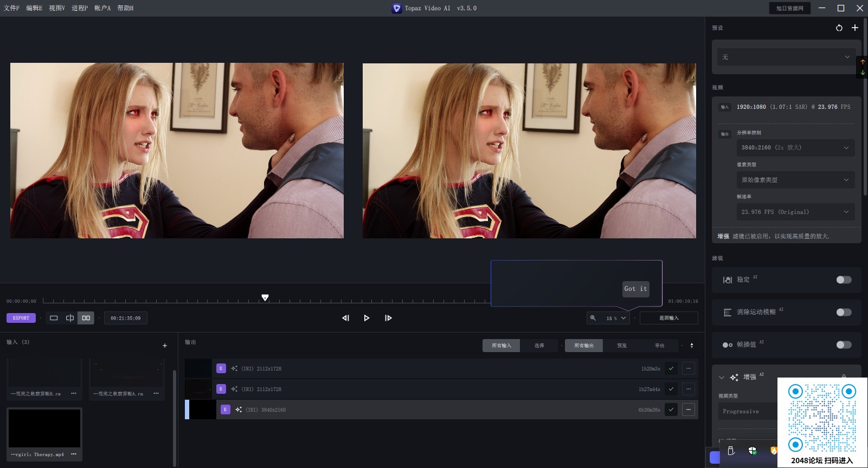Viewport: 868px width, 468px height.
Task: Switch to split-slider compare view icon
Action: [70, 318]
